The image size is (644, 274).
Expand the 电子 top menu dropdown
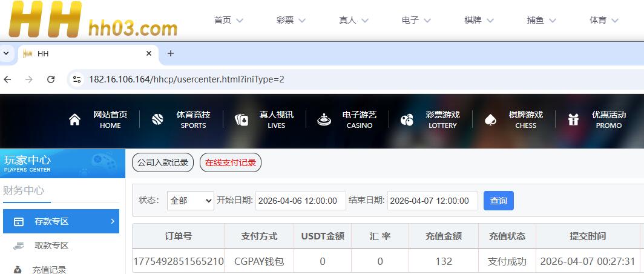coord(416,20)
